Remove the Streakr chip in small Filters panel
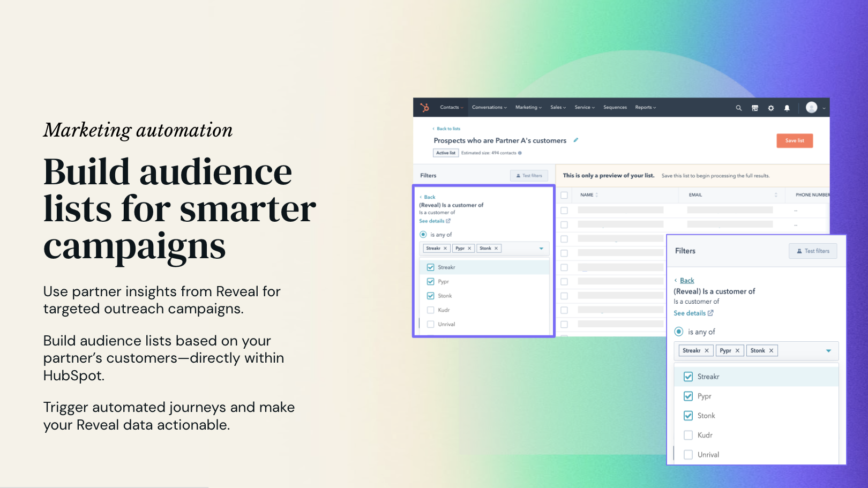 [445, 249]
